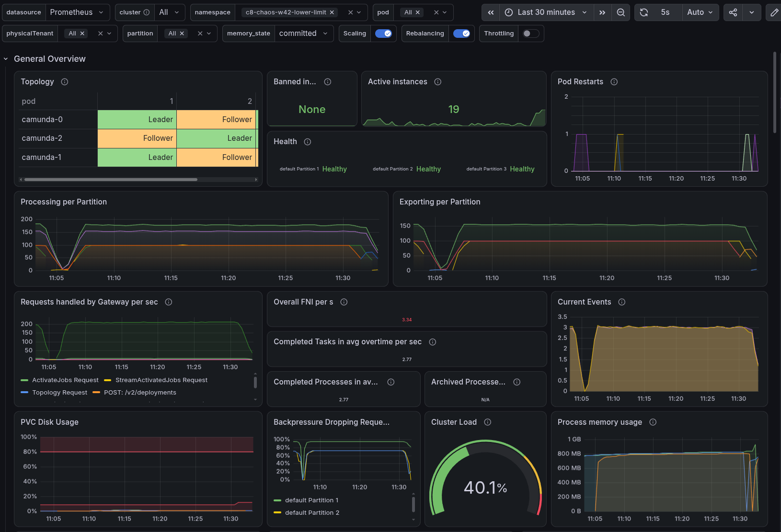781x532 pixels.
Task: Disable the Scaling toggle switch
Action: (x=383, y=34)
